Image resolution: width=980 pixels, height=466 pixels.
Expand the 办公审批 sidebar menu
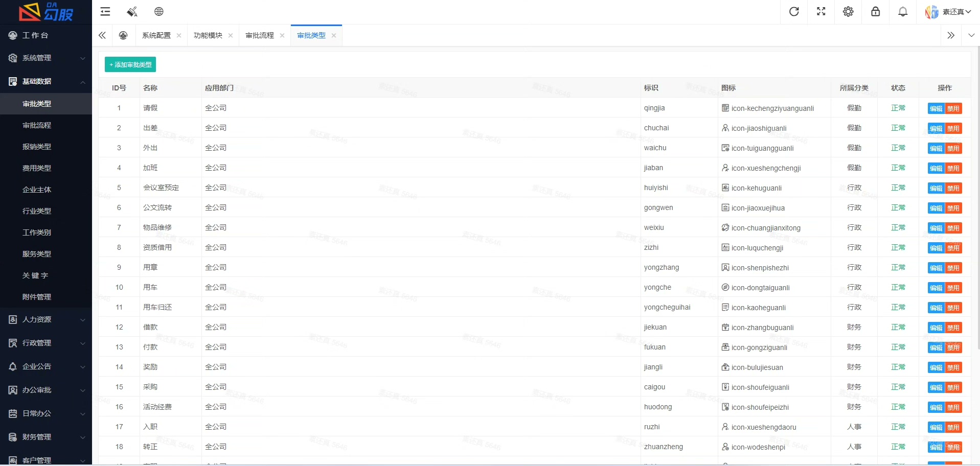click(x=46, y=390)
